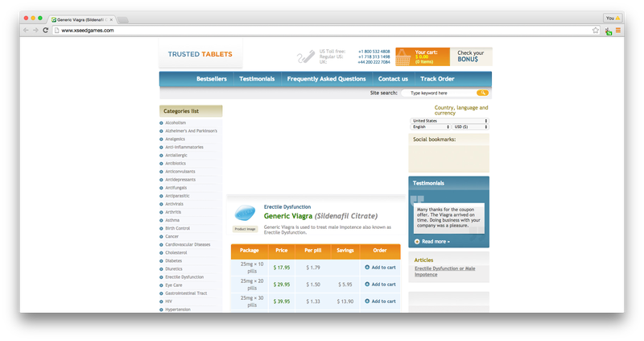The image size is (644, 341).
Task: Open the Cardiovascular Diseases category
Action: [188, 244]
